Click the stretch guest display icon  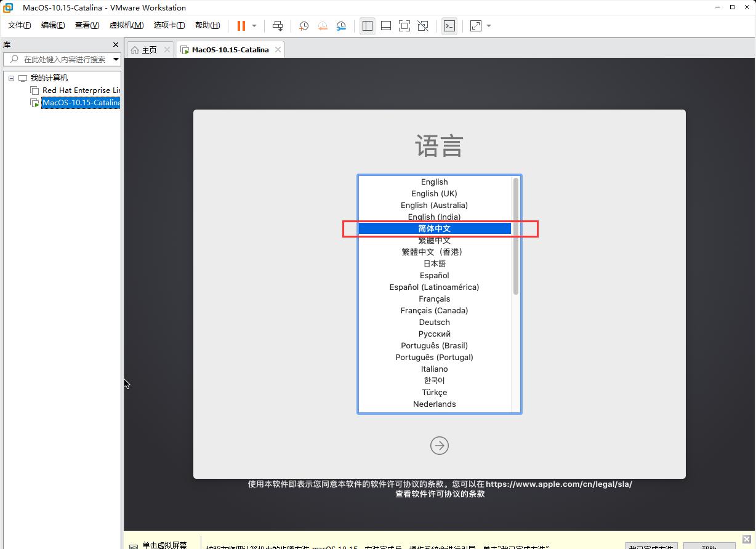pos(476,26)
